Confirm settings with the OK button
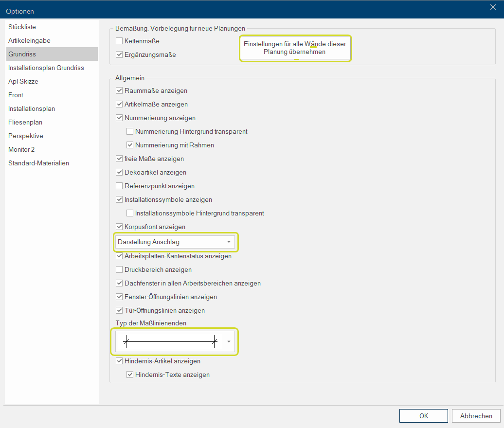The width and height of the screenshot is (504, 428). [x=423, y=416]
